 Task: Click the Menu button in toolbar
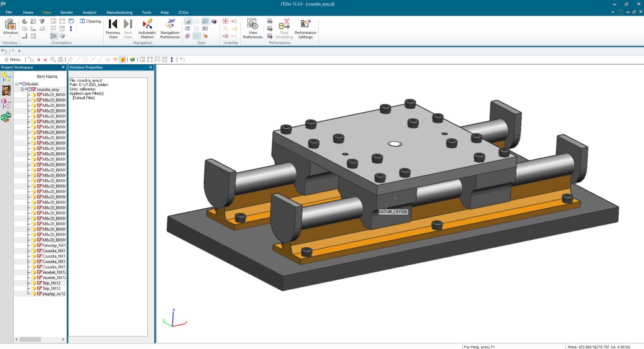12,59
